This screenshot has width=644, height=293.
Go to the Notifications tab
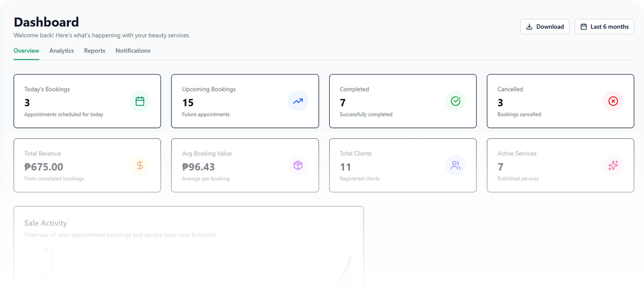133,51
